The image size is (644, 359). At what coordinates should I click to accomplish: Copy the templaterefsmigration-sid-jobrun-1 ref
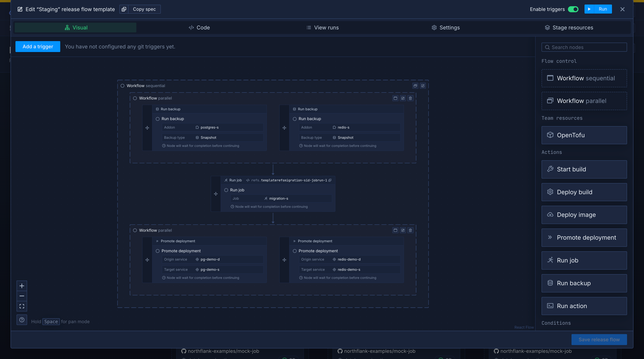330,180
